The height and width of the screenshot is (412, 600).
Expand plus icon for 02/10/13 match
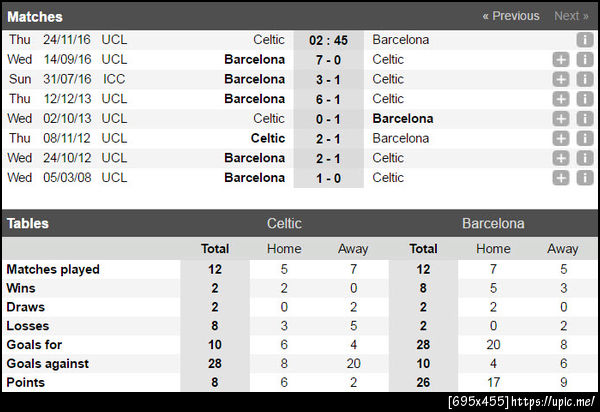click(x=561, y=119)
